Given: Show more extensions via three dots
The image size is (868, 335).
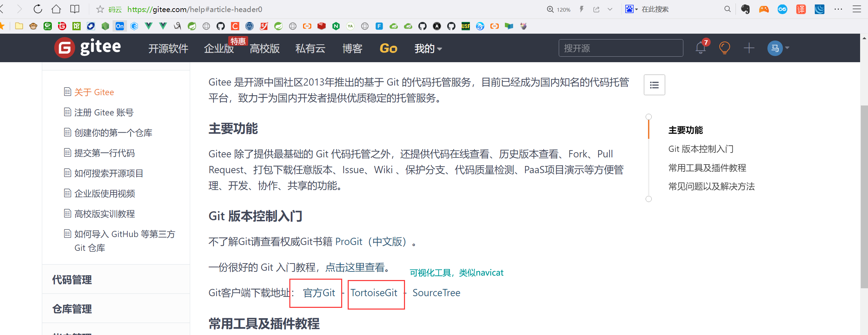Looking at the screenshot, I should 838,9.
